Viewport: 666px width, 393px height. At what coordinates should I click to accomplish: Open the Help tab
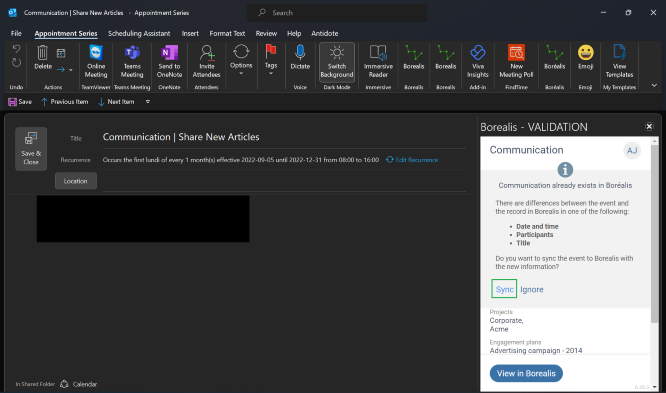294,34
